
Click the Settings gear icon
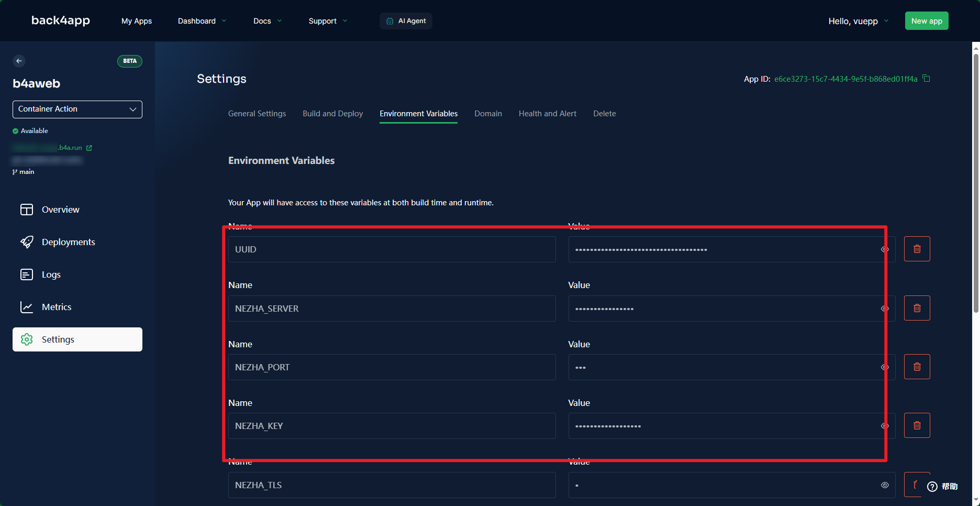point(27,339)
